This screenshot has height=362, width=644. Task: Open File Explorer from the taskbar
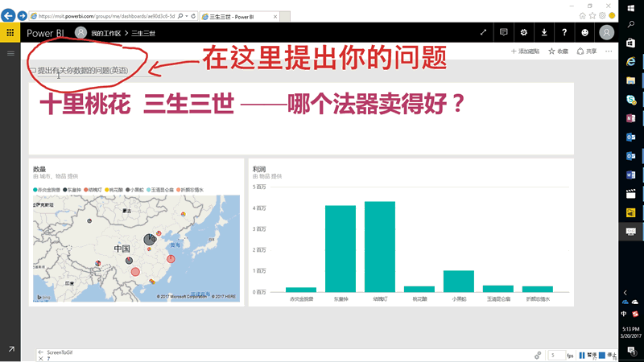click(631, 80)
